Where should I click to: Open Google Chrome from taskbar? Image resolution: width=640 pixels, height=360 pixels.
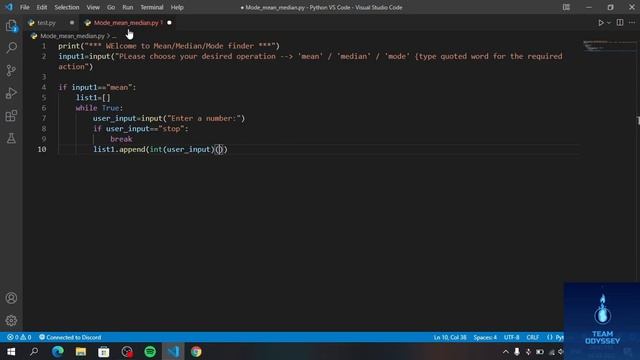click(x=196, y=351)
